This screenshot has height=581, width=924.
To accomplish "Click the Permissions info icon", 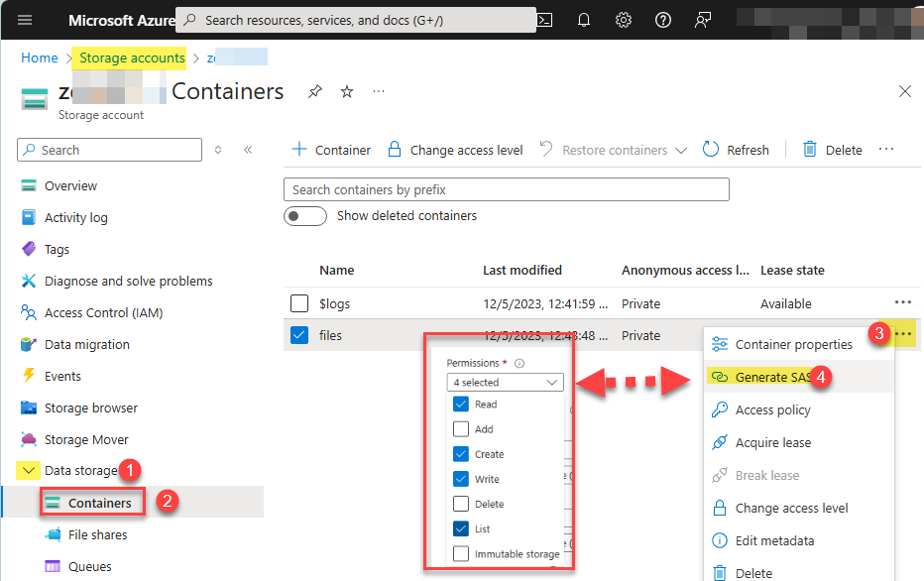I will 520,363.
